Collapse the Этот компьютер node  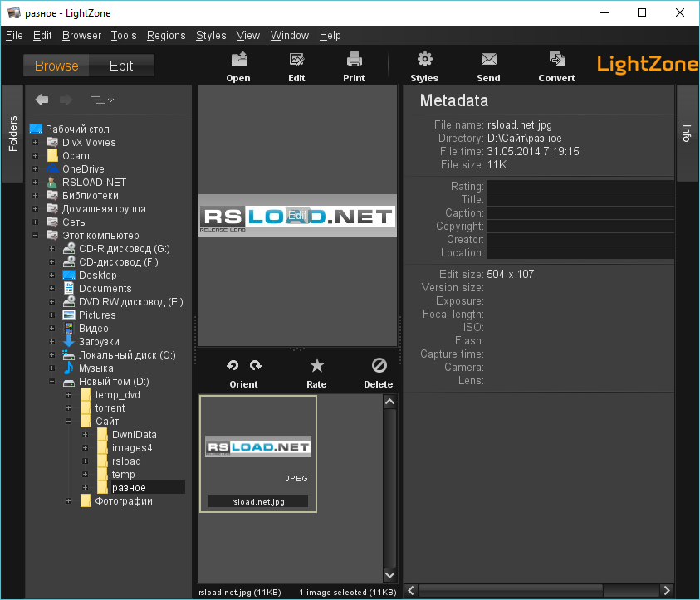[x=35, y=236]
